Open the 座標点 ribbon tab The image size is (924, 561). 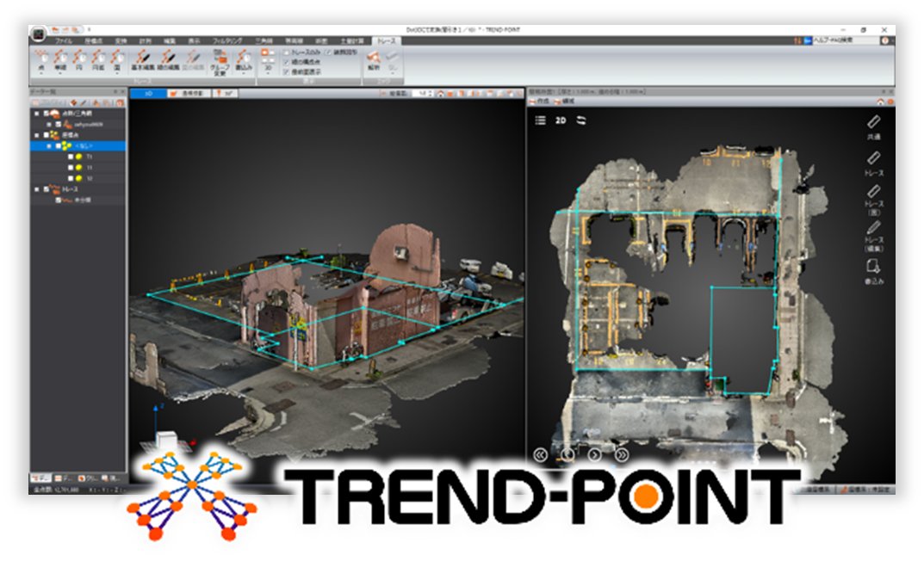click(93, 40)
